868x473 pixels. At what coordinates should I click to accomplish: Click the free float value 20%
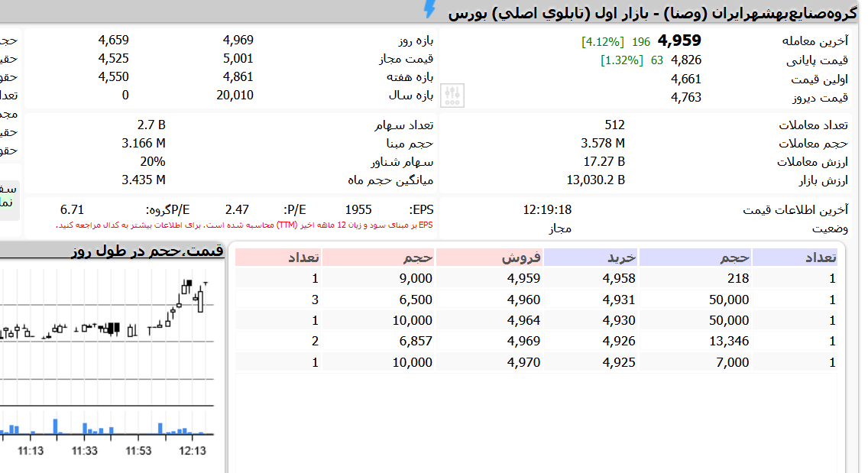tap(153, 162)
